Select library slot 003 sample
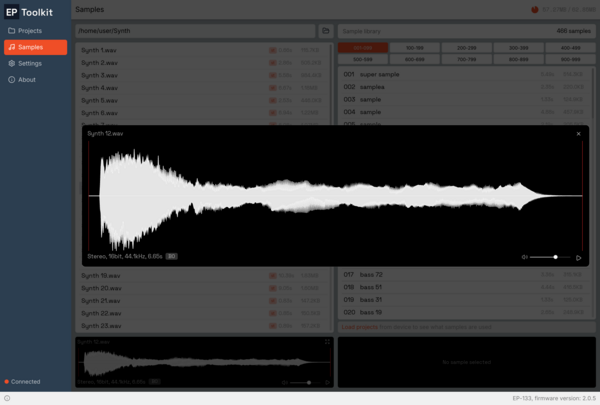Viewport: 600px width, 405px height. [x=465, y=100]
